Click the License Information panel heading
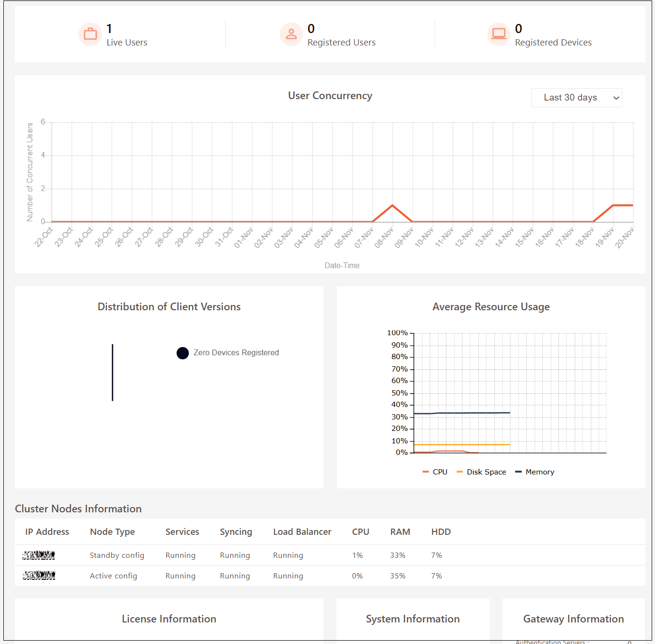The height and width of the screenshot is (644, 655). [x=169, y=619]
